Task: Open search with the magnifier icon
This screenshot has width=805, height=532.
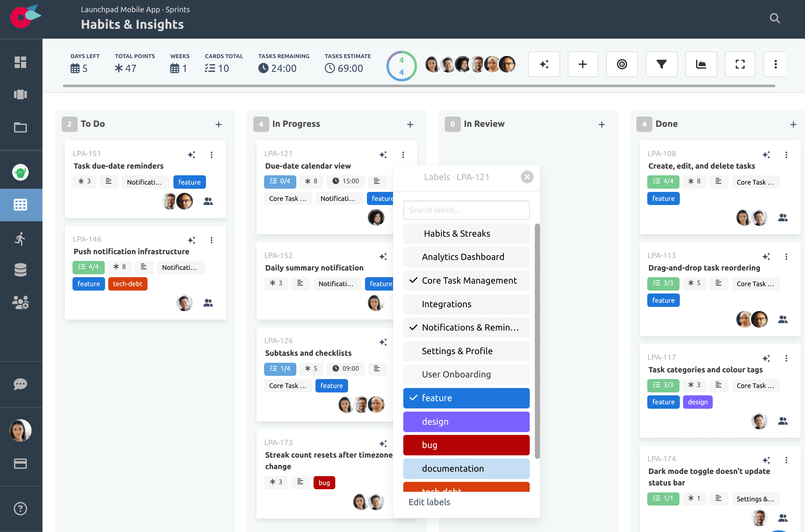Action: (x=774, y=18)
